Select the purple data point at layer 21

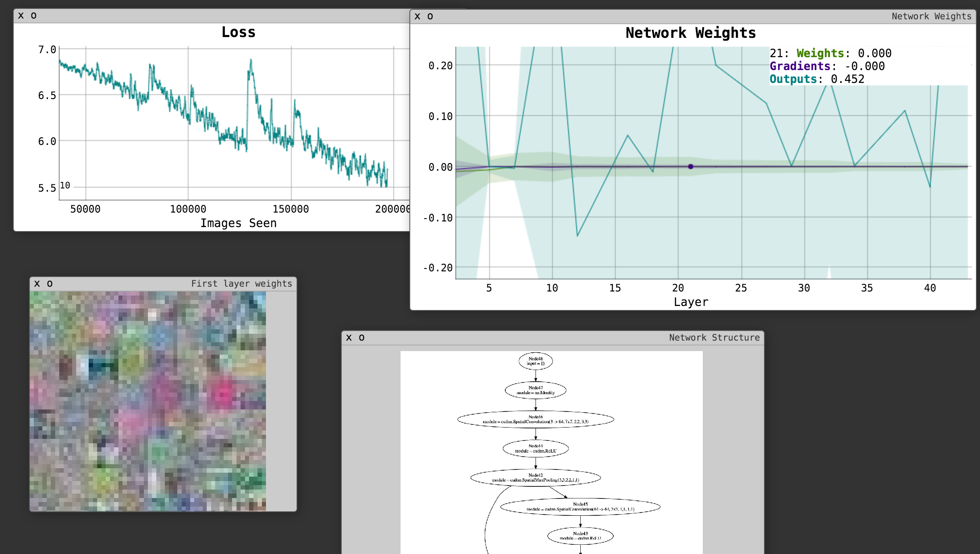click(691, 167)
